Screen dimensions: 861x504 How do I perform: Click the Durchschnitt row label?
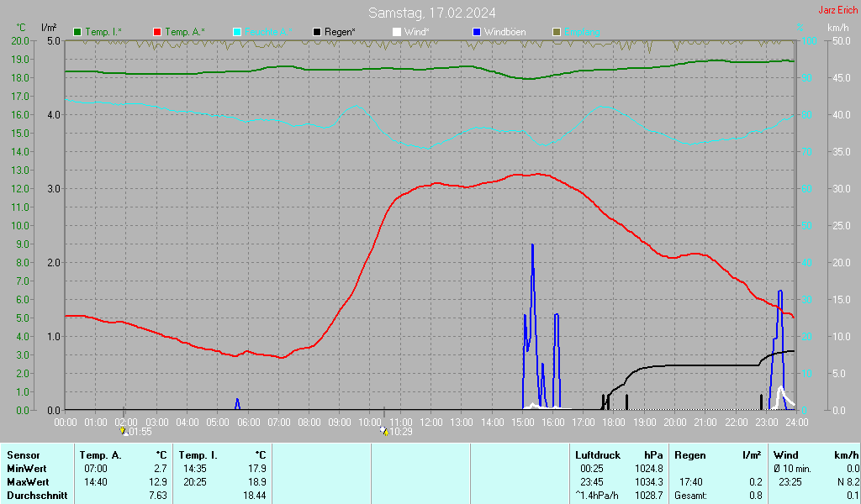[36, 495]
